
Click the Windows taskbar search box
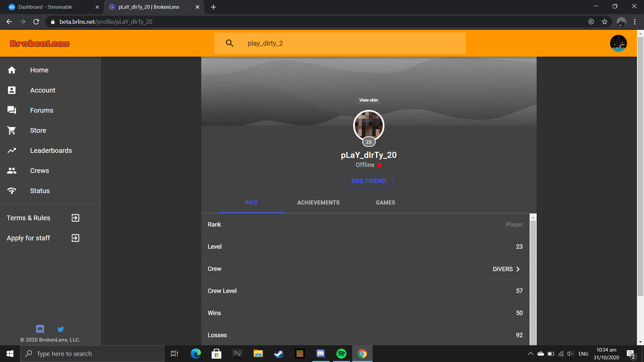(92, 354)
